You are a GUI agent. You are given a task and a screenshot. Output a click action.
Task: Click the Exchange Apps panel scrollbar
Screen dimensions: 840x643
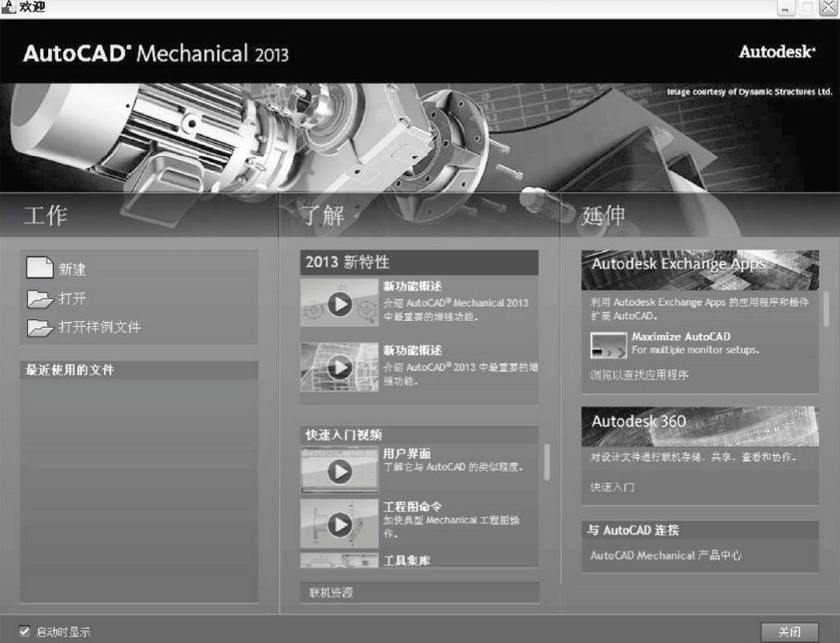point(827,308)
